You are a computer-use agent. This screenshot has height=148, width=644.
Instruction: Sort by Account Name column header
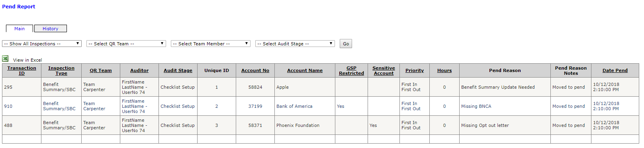coord(305,70)
